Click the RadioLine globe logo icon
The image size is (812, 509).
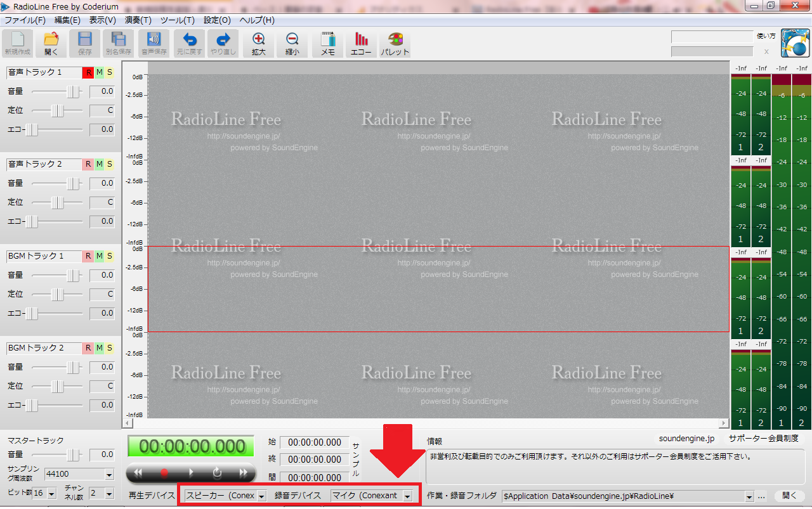[796, 44]
